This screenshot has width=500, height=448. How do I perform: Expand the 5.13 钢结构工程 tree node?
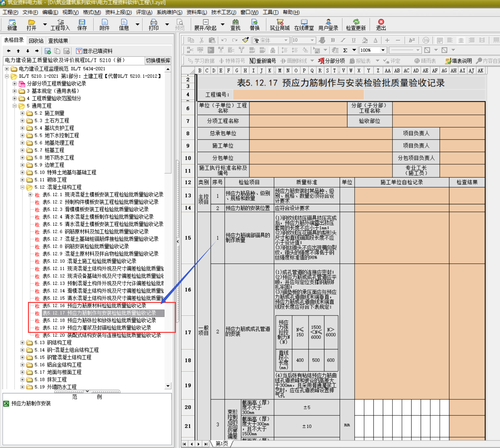click(22, 343)
